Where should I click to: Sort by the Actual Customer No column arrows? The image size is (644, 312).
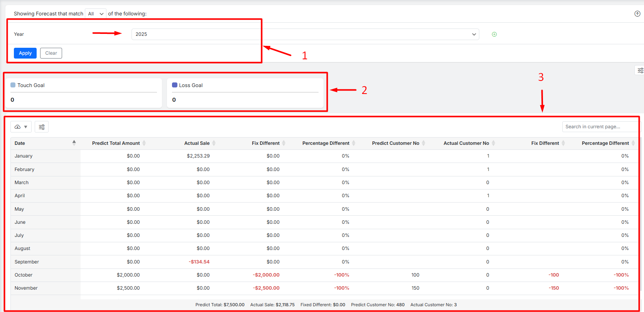pos(493,143)
